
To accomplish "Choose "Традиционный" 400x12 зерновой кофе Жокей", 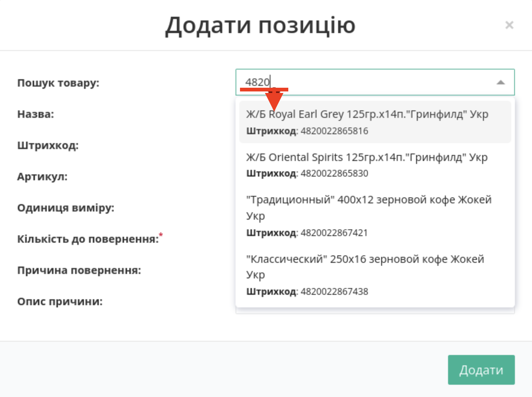I will click(375, 216).
